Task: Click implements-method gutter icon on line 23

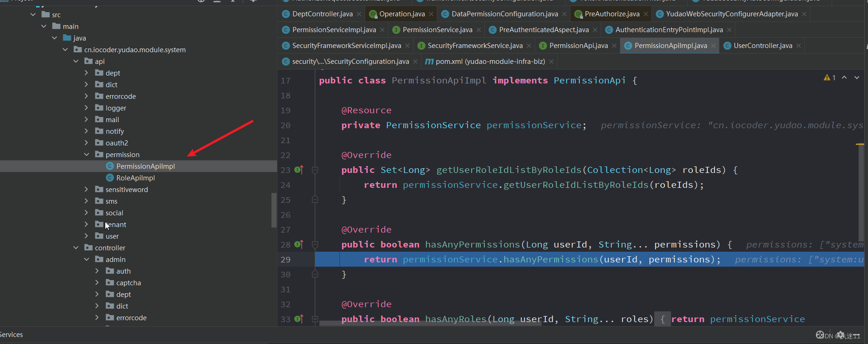Action: (x=299, y=170)
